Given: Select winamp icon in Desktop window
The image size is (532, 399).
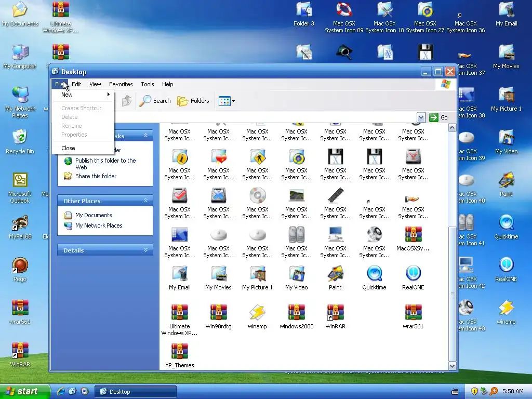Looking at the screenshot, I should click(257, 317).
